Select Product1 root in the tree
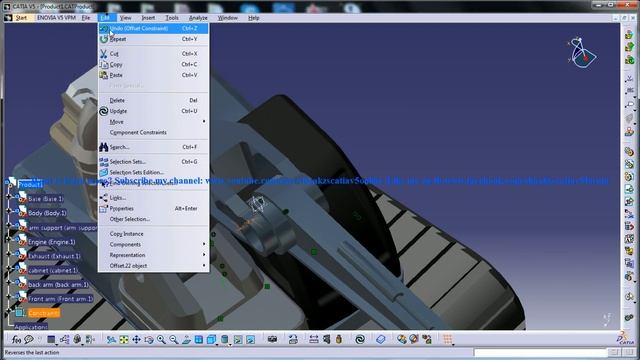Viewport: 640px width, 360px height. coord(30,184)
